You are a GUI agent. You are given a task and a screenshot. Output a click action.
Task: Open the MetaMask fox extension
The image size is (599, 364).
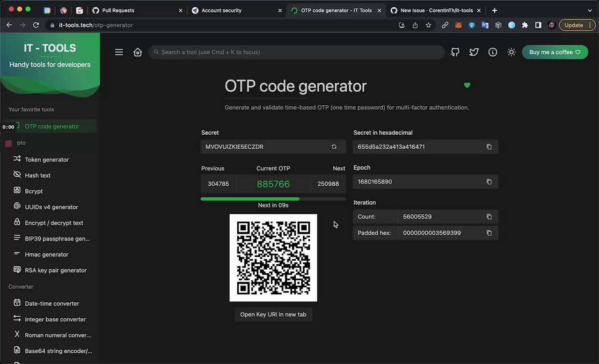coord(459,25)
